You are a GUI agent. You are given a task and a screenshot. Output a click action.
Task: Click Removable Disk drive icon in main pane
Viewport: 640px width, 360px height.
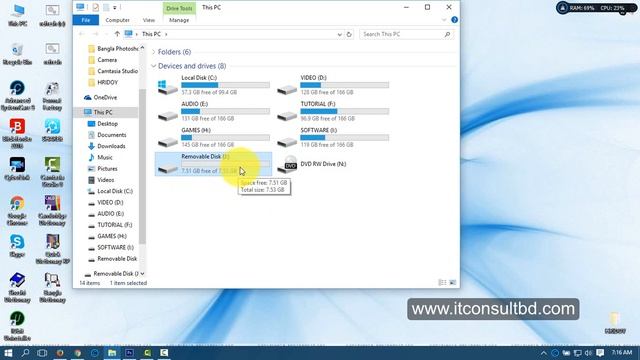[x=167, y=168]
